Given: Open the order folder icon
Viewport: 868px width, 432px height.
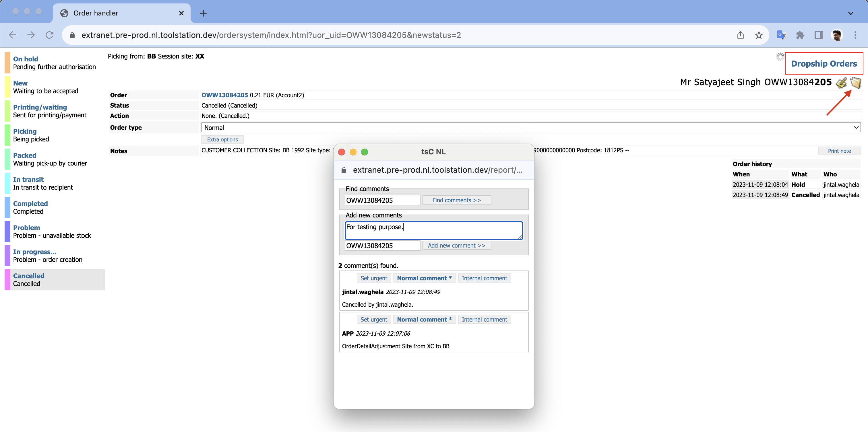Looking at the screenshot, I should click(856, 83).
